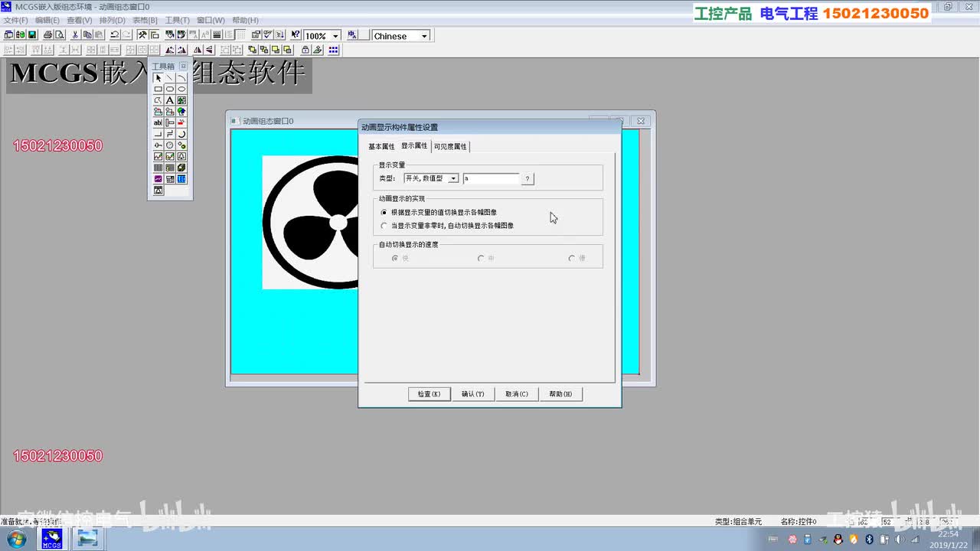Screen dimensions: 980x551
Task: Click the '?' variable browse button
Action: tap(528, 178)
